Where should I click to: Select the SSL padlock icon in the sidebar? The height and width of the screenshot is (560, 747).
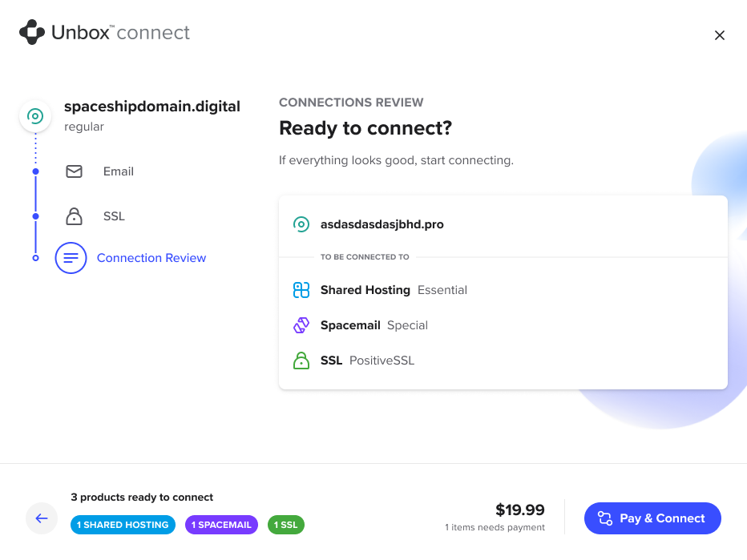tap(73, 216)
